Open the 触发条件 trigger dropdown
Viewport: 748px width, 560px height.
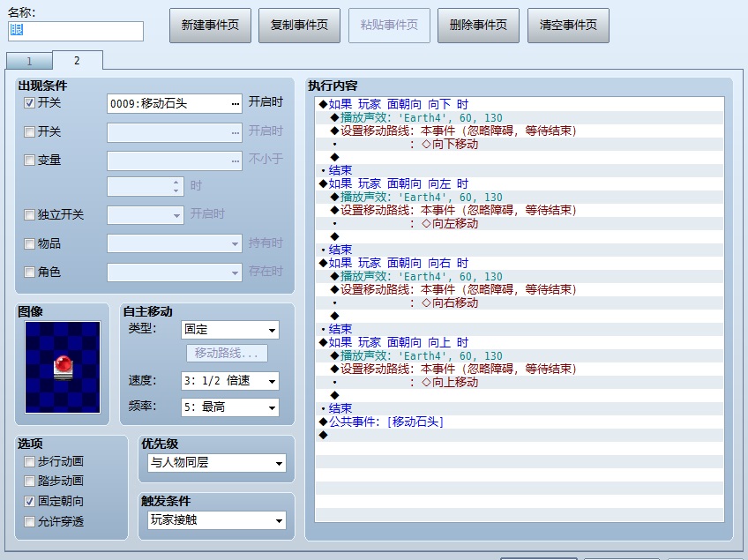(217, 520)
